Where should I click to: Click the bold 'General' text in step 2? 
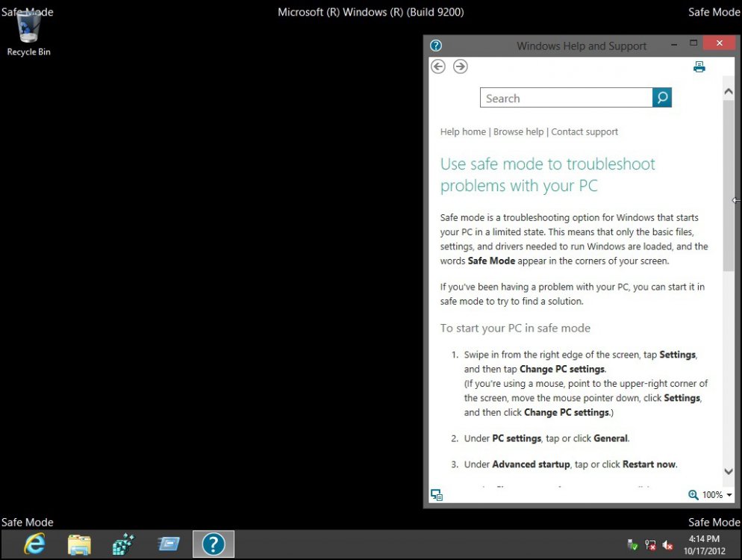click(x=611, y=438)
